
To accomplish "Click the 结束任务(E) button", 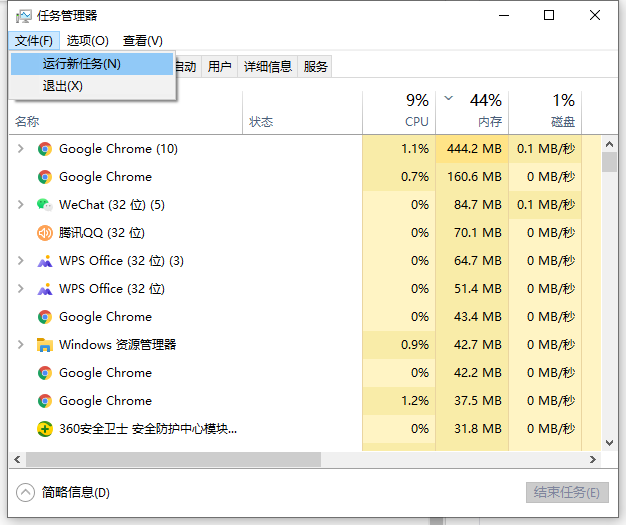I will (x=566, y=493).
